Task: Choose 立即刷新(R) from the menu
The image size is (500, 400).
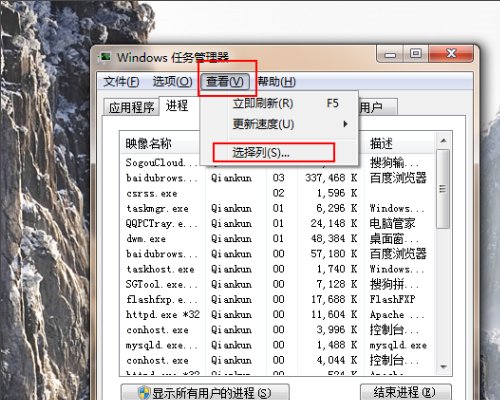Action: pos(280,103)
